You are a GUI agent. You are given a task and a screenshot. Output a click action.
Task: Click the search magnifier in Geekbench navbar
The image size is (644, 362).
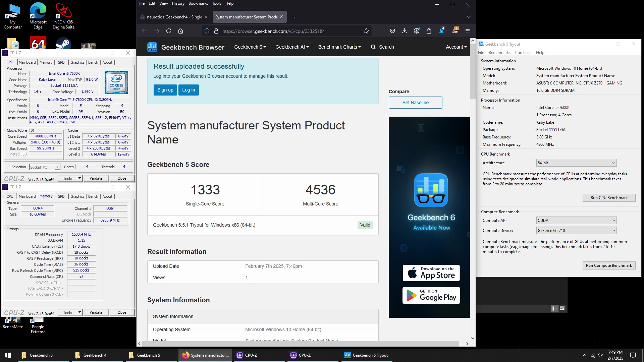[373, 47]
